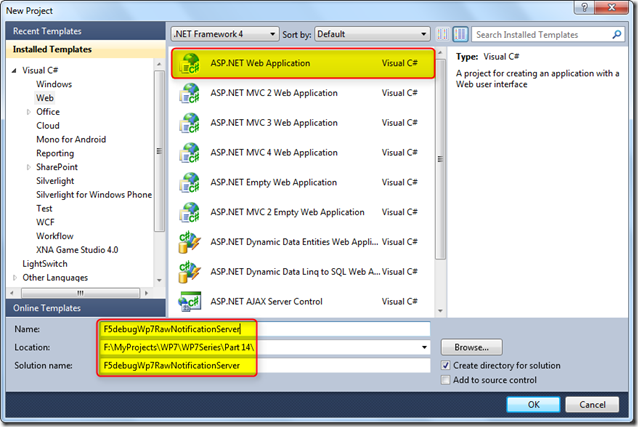Click the ASP.NET MVC 2 Empty Web Application icon

[190, 212]
